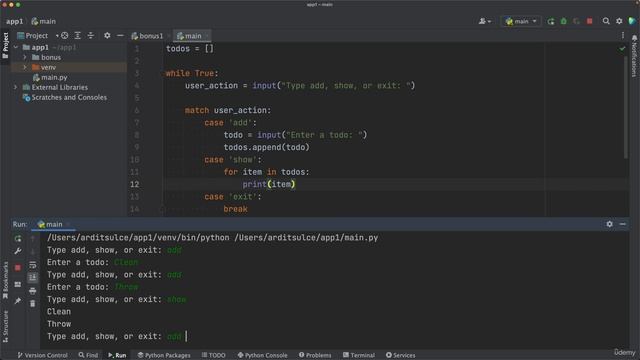Toggle soft-wrap in Run console
Image resolution: width=640 pixels, height=360 pixels.
[33, 265]
